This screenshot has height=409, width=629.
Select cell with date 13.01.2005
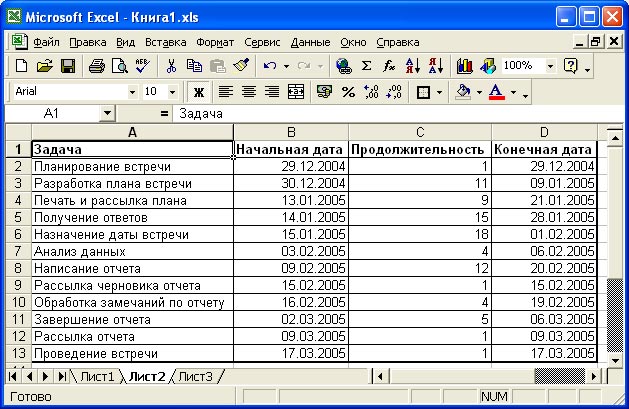(291, 200)
